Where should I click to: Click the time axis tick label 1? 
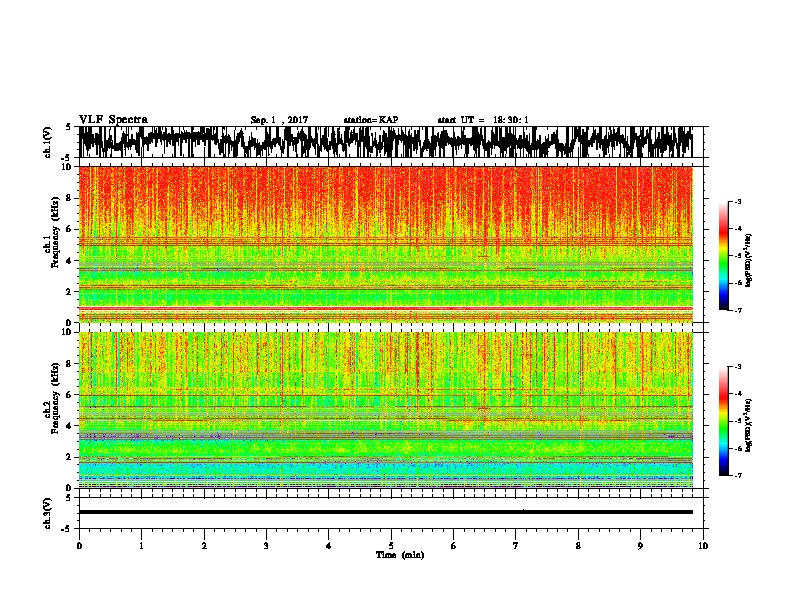141,546
